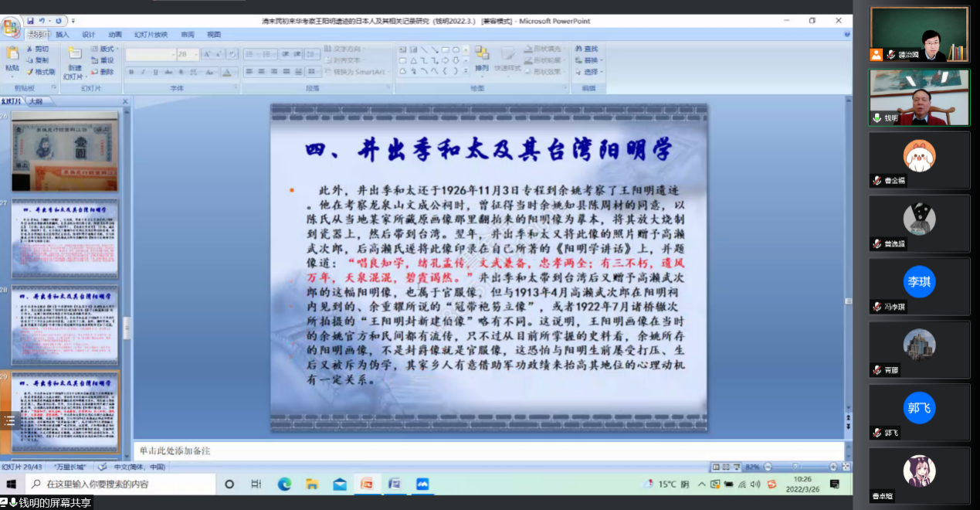980x510 pixels.
Task: Switch to slide sorter view in status bar
Action: pos(726,467)
